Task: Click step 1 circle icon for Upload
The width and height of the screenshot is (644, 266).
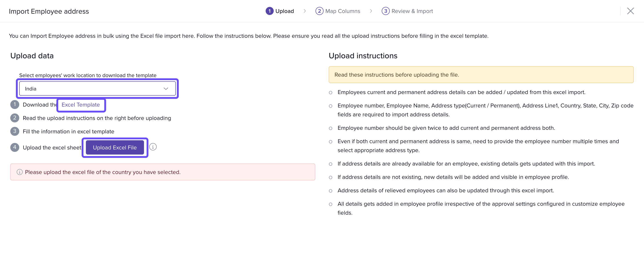Action: pyautogui.click(x=269, y=11)
